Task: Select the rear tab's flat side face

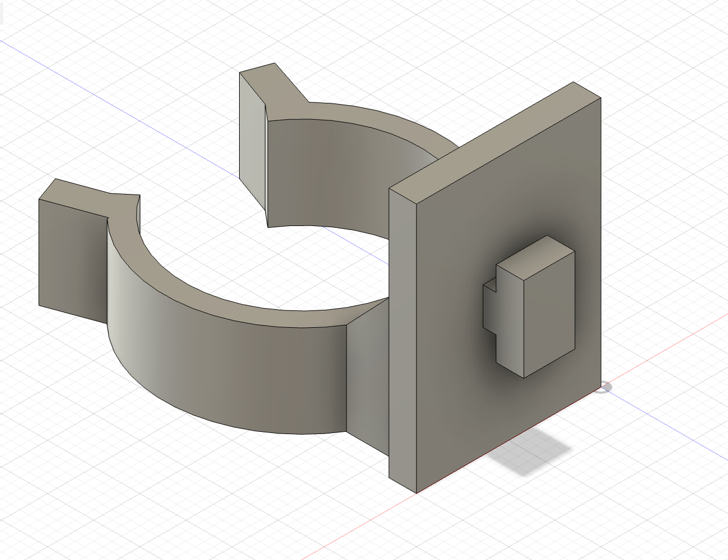Action: [x=252, y=141]
